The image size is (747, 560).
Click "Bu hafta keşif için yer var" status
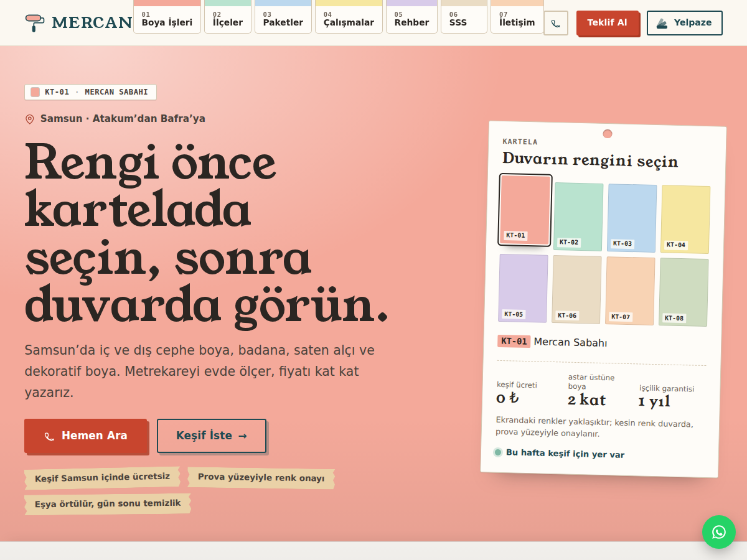pyautogui.click(x=559, y=454)
